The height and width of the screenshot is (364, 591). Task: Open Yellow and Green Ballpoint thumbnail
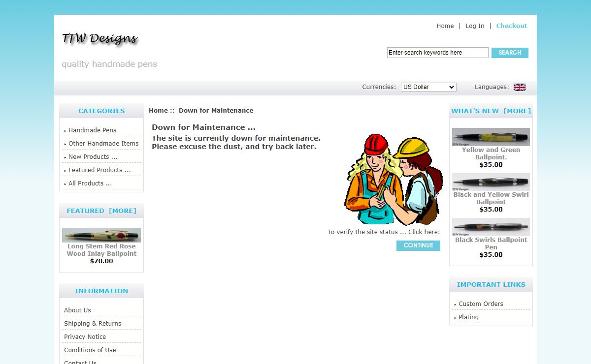click(x=491, y=137)
